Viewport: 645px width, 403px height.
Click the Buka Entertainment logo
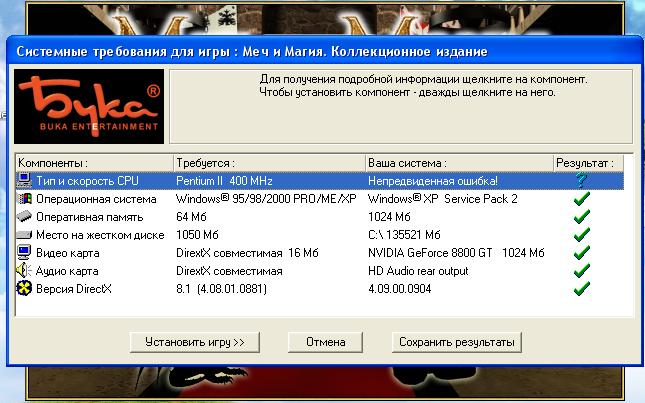pos(89,106)
